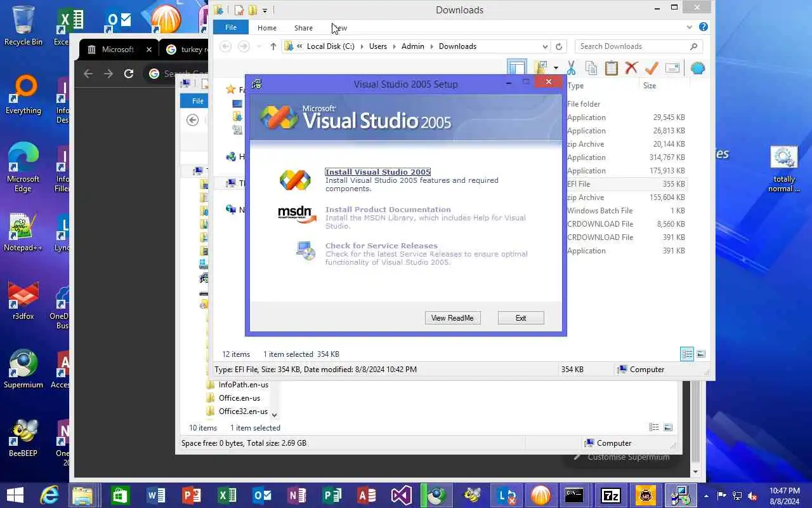Image resolution: width=812 pixels, height=508 pixels.
Task: Refresh the Downloads folder
Action: click(559, 46)
